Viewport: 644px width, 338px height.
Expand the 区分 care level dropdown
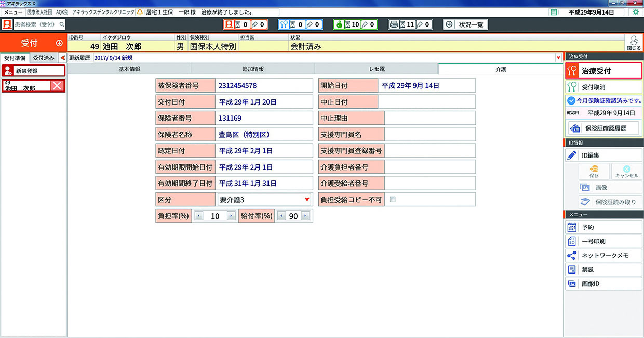pos(307,200)
